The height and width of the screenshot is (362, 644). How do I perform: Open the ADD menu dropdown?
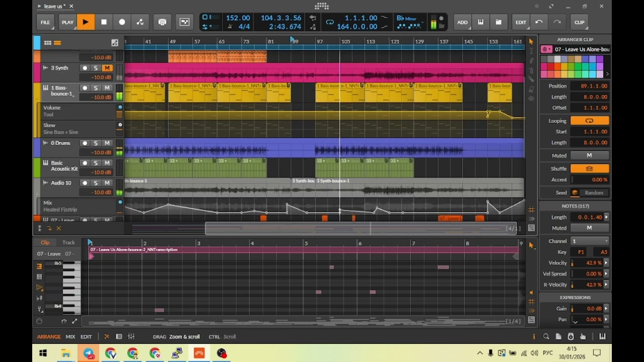[462, 22]
